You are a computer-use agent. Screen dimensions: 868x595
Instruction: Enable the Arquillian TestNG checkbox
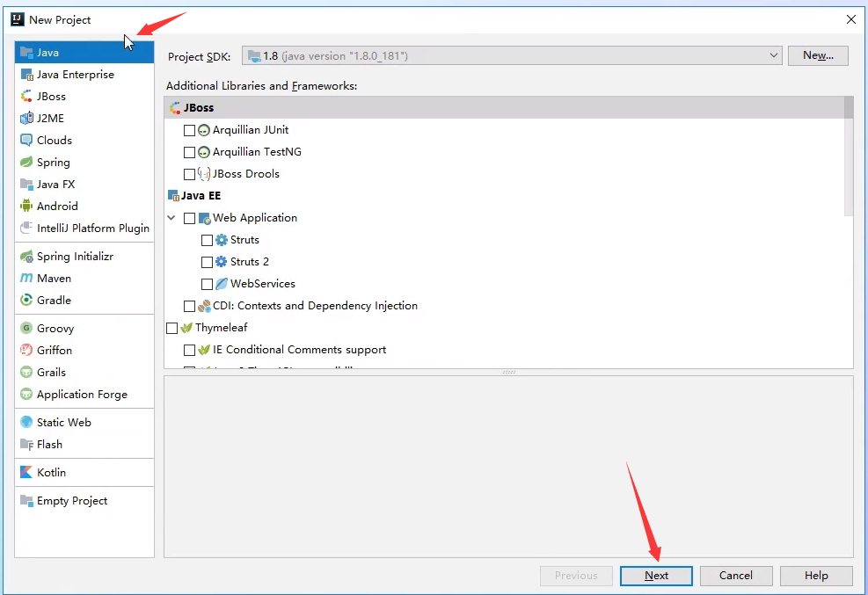pyautogui.click(x=189, y=152)
